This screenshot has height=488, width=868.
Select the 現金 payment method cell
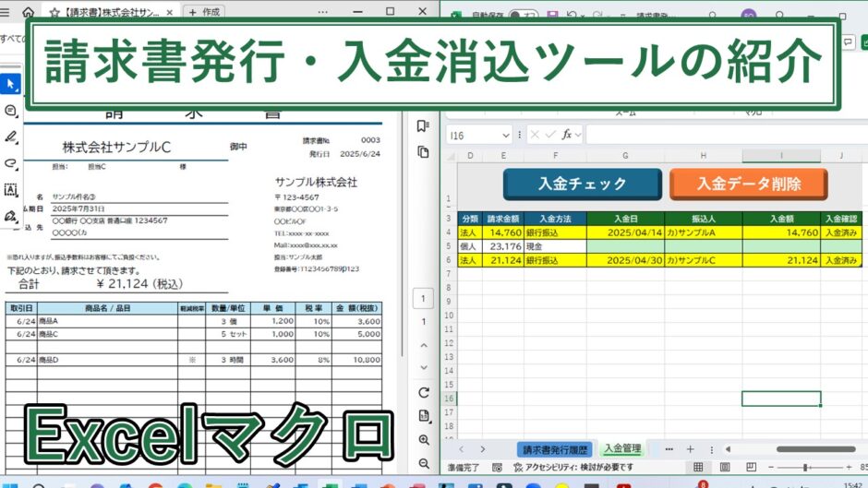point(555,246)
